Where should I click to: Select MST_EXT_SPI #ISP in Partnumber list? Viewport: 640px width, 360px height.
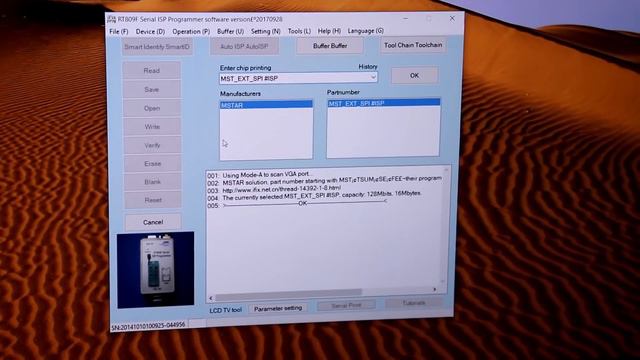tap(384, 103)
